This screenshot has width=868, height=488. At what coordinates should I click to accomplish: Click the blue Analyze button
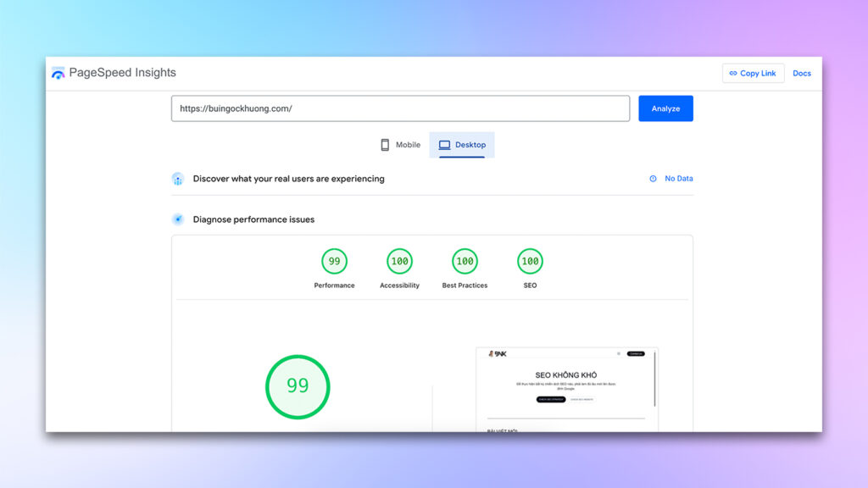point(665,108)
